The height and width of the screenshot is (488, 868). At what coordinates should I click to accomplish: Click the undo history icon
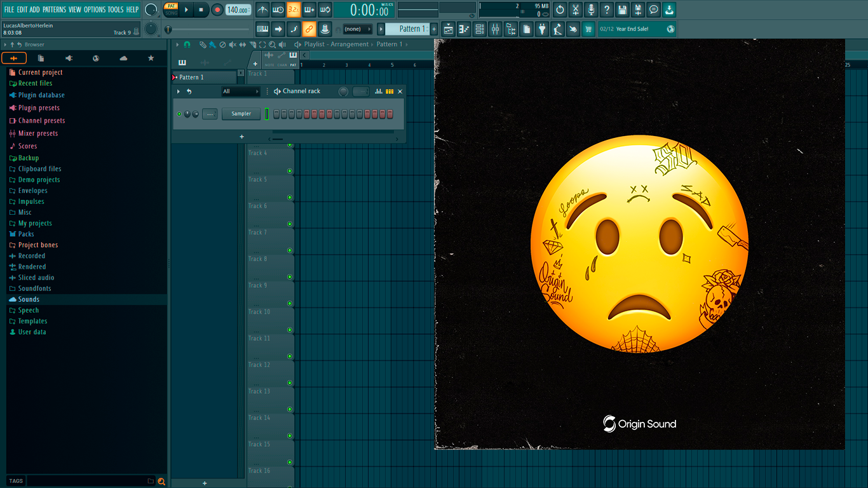(x=560, y=10)
